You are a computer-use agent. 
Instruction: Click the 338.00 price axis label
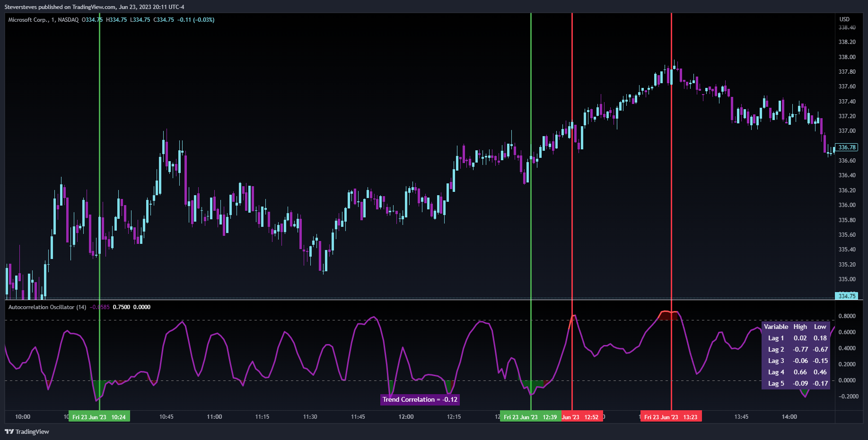click(847, 57)
